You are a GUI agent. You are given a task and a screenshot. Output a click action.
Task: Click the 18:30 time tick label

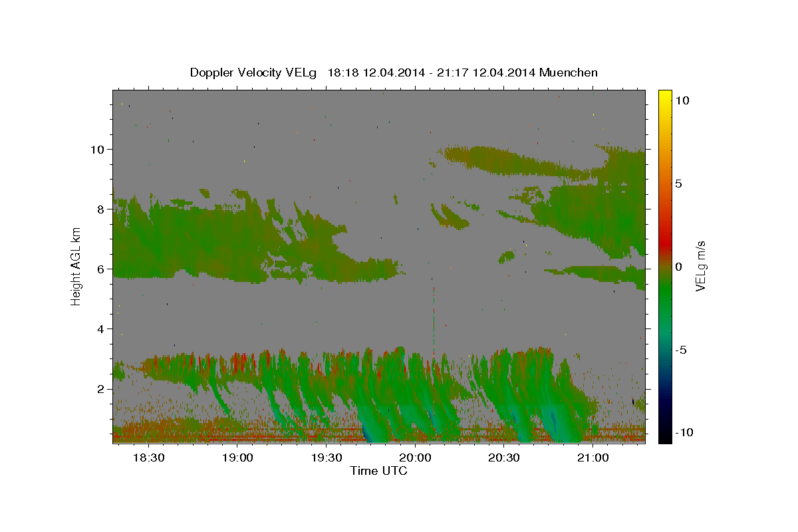point(148,458)
